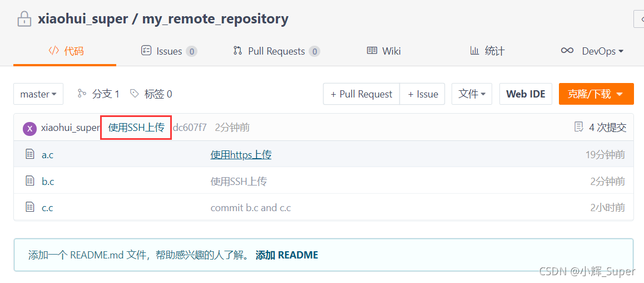The width and height of the screenshot is (644, 283).
Task: Click the xiaohui_super purple avatar icon
Action: (30, 128)
